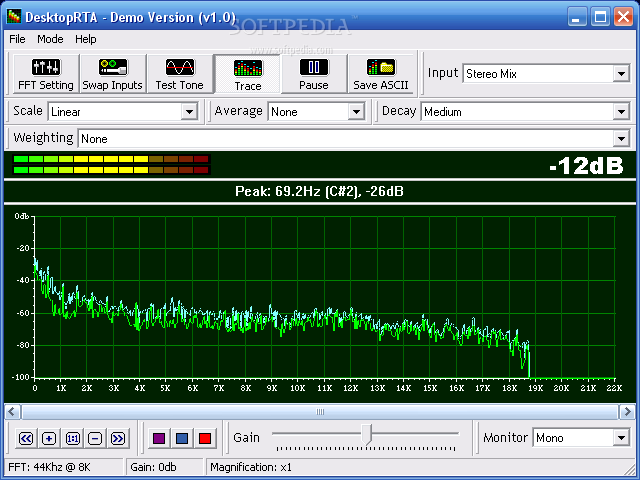Expand the Scale dropdown showing Linear
640x480 pixels.
coord(190,111)
